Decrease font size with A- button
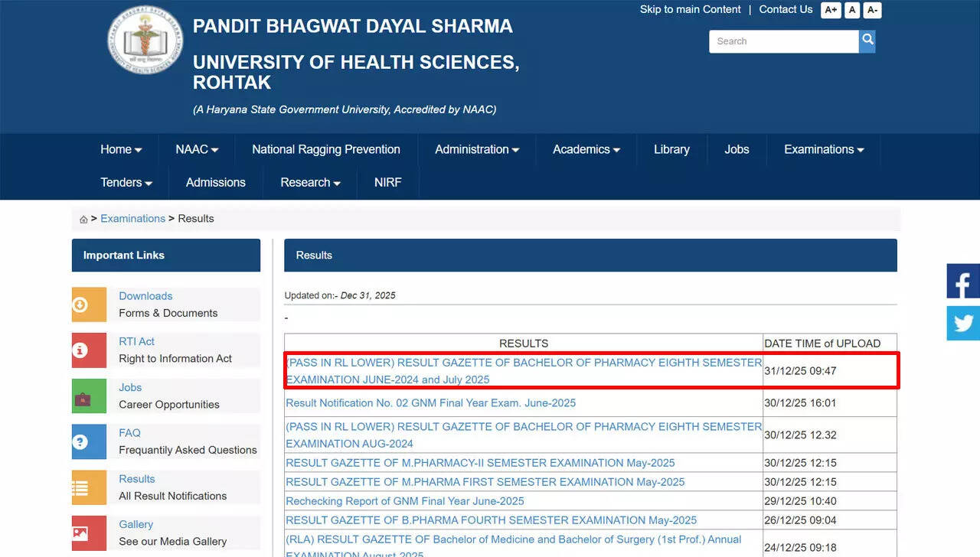Viewport: 980px width, 557px height. (x=872, y=10)
